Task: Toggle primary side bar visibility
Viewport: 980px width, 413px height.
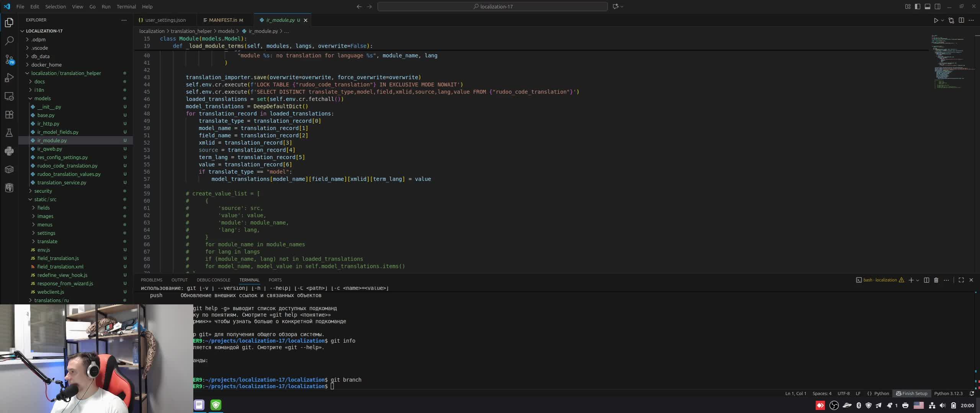Action: 918,7
